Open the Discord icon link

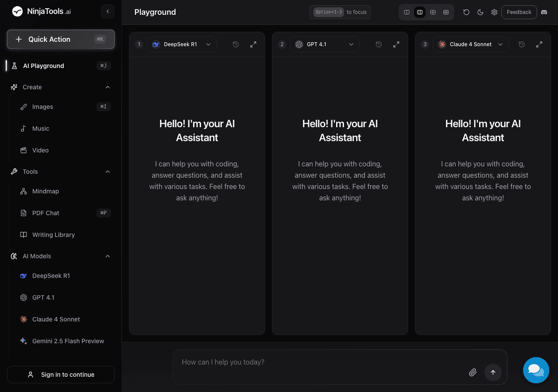pyautogui.click(x=544, y=12)
